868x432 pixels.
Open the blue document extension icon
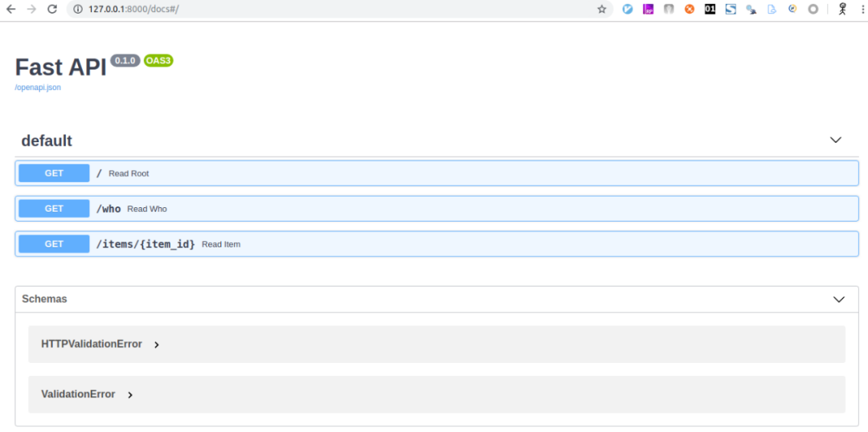tap(772, 10)
